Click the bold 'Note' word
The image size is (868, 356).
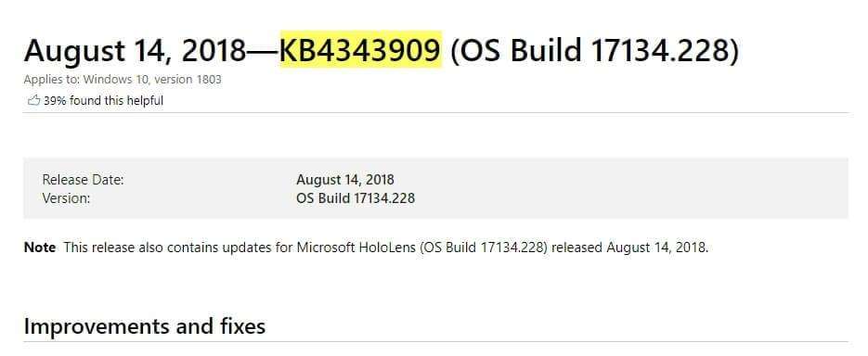pyautogui.click(x=40, y=248)
